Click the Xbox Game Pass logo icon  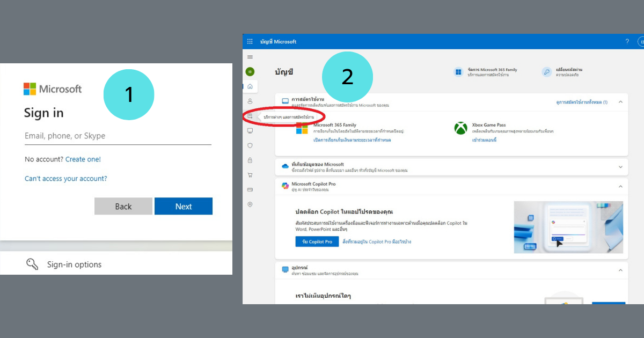coord(460,128)
